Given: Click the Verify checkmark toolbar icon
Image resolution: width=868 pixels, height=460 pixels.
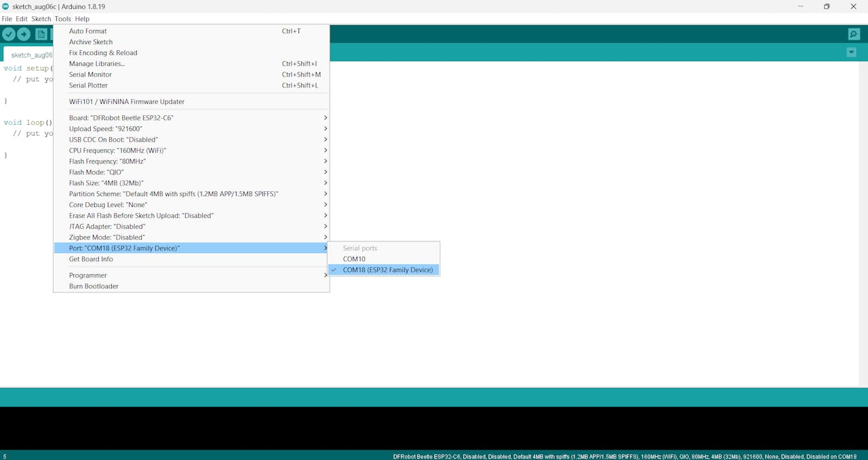Looking at the screenshot, I should pos(9,34).
